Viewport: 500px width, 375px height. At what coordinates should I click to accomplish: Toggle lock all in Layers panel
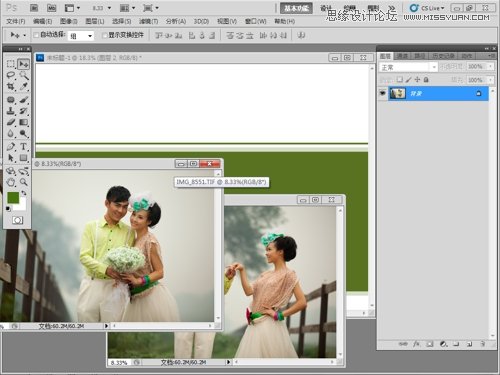pyautogui.click(x=426, y=80)
